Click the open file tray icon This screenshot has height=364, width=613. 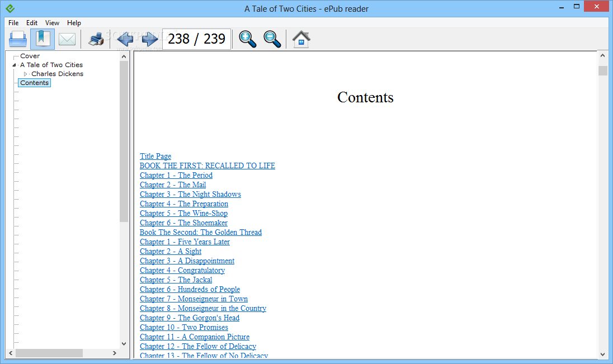pos(18,39)
